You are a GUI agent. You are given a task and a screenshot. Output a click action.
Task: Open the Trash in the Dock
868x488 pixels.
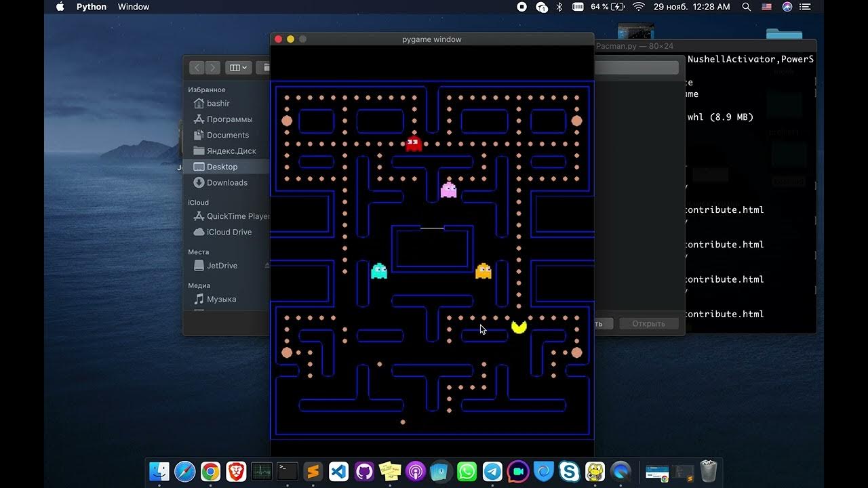click(x=708, y=471)
